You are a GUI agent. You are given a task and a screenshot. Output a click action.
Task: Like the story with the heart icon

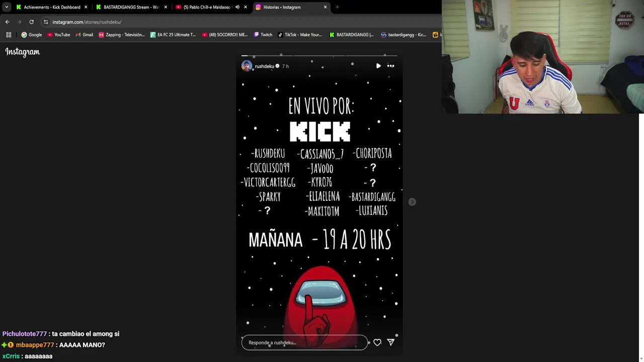377,342
